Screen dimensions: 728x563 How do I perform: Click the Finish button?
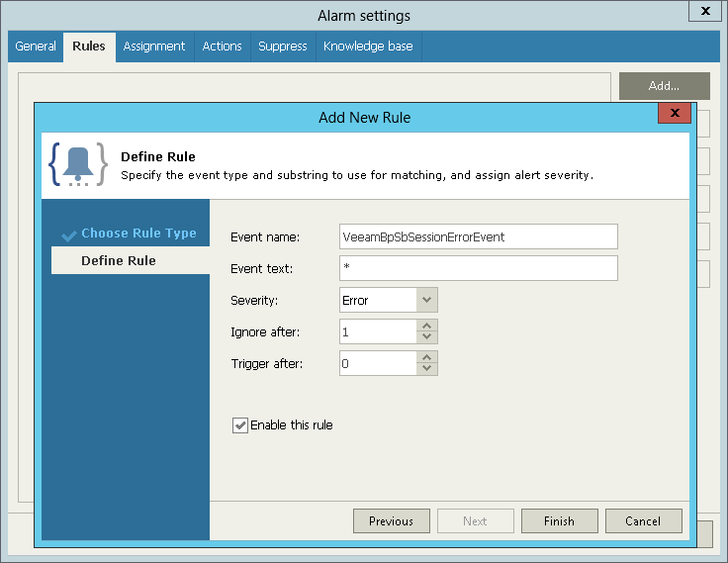pos(560,521)
